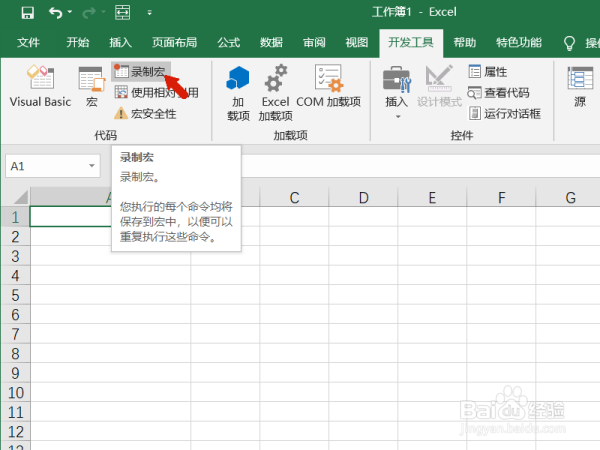Select row 10 header
The height and width of the screenshot is (450, 600).
pos(15,393)
